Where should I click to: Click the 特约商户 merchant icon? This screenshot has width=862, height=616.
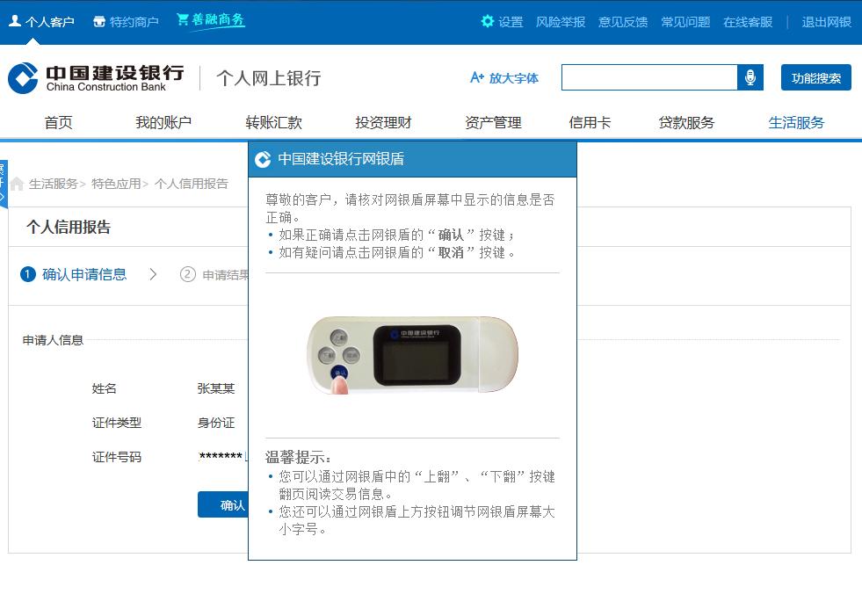pyautogui.click(x=99, y=22)
